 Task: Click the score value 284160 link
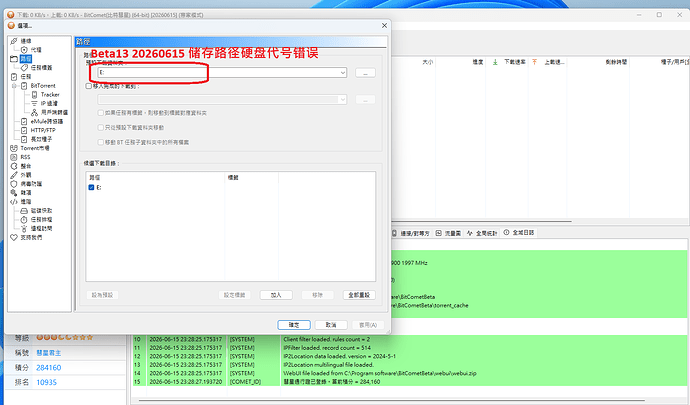tap(49, 368)
